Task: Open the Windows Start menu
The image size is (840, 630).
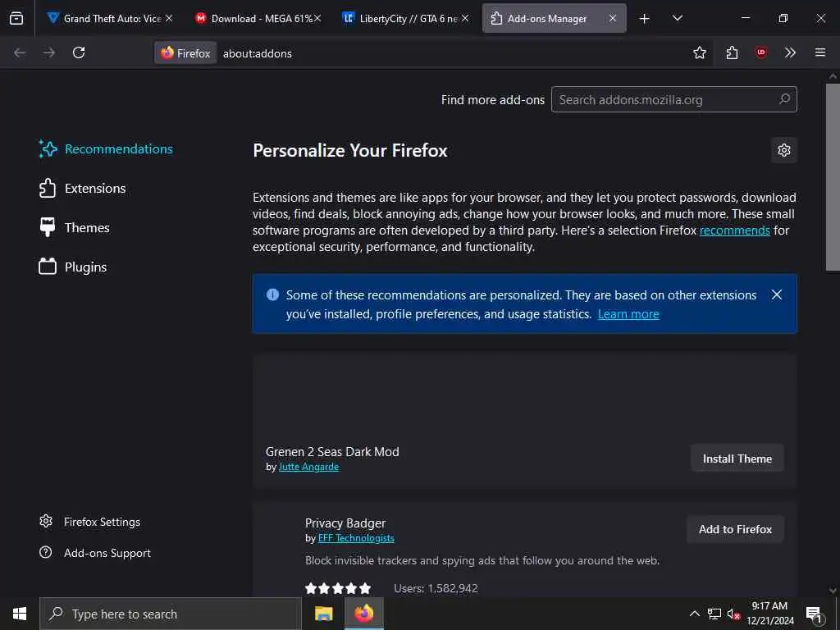Action: click(20, 614)
